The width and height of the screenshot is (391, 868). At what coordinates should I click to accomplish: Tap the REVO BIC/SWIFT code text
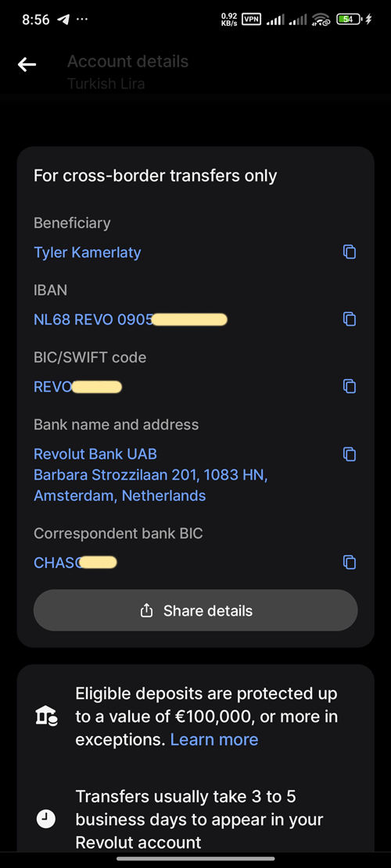(77, 387)
